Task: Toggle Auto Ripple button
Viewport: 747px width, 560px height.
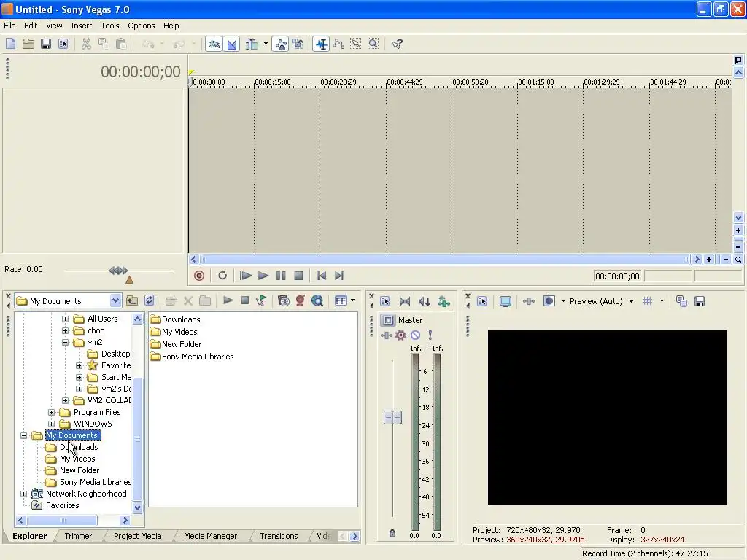Action: pos(252,44)
